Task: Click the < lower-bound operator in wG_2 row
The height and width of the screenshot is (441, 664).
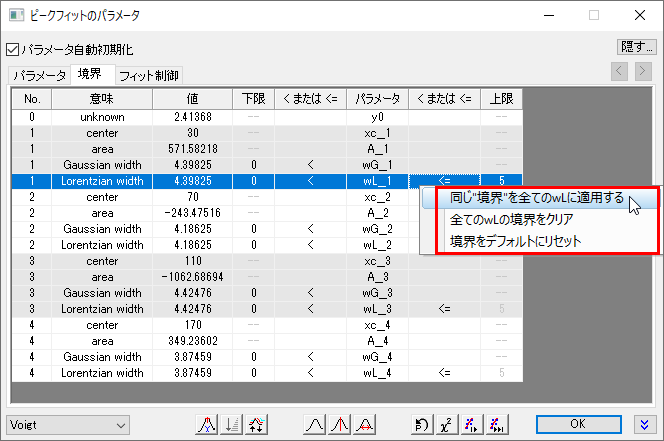Action: coord(310,229)
